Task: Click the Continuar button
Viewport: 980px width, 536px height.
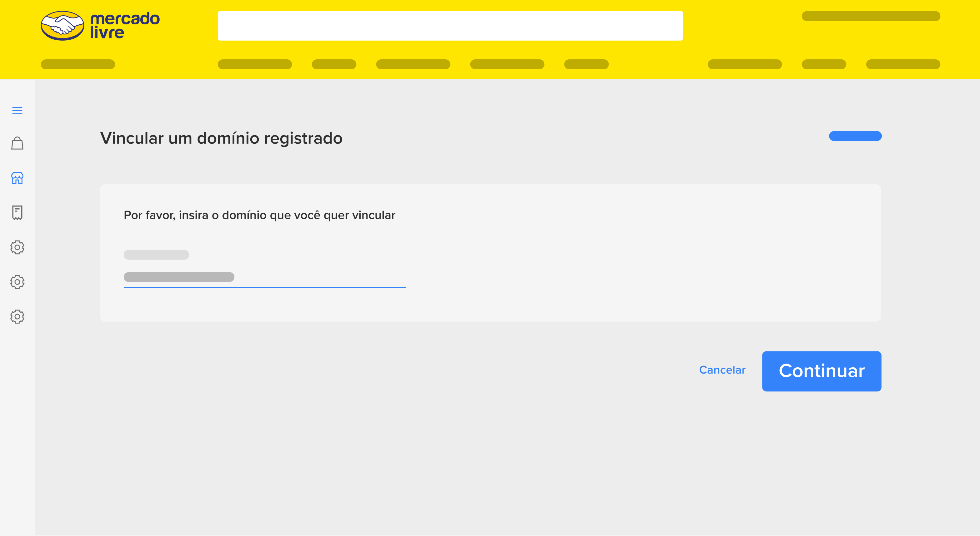Action: click(821, 371)
